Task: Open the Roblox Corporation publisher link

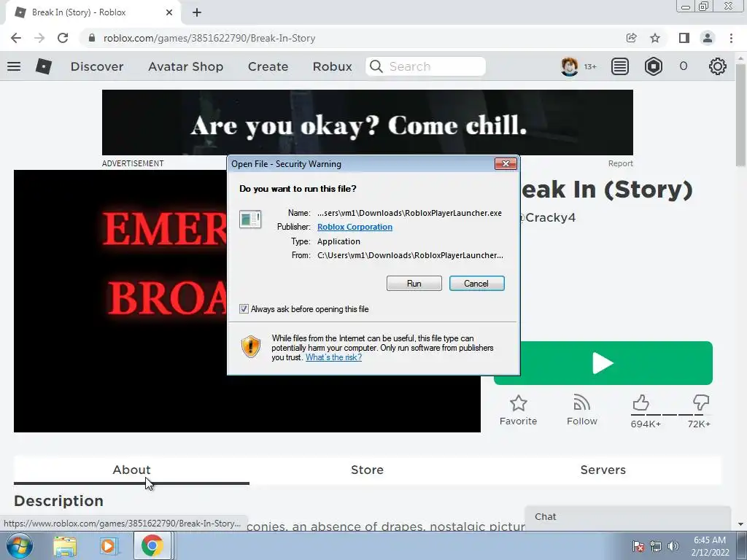Action: coord(355,227)
